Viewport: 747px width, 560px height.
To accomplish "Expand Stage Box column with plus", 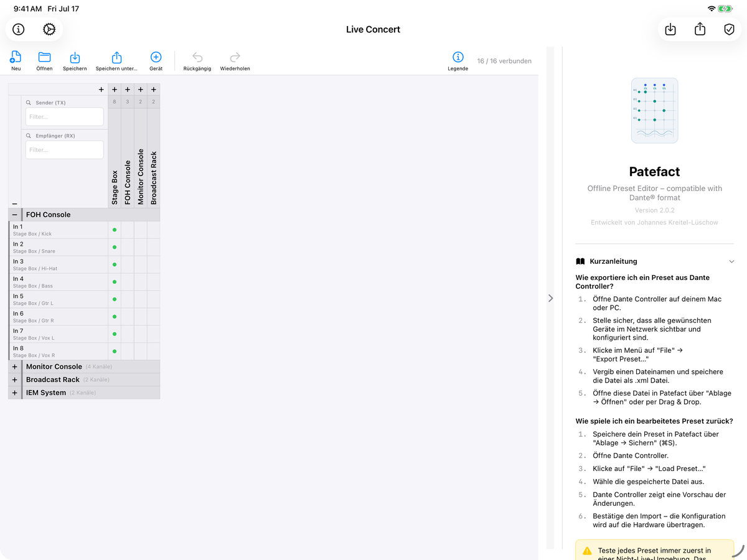I will (115, 90).
